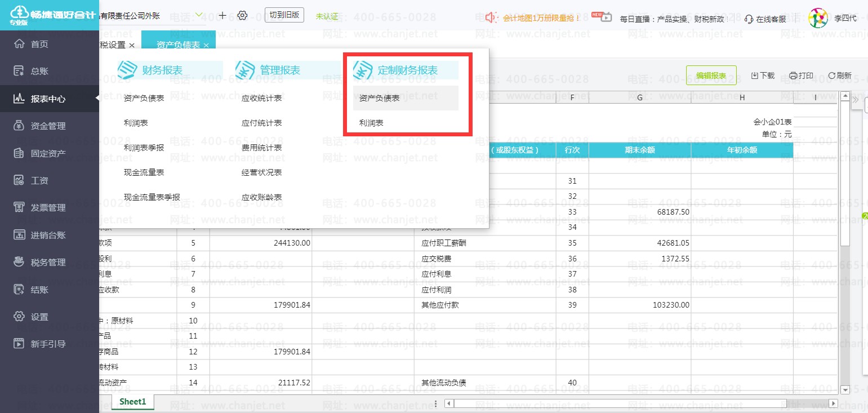Open 进销台账 in sidebar
Image resolution: width=868 pixels, height=413 pixels.
coord(40,235)
